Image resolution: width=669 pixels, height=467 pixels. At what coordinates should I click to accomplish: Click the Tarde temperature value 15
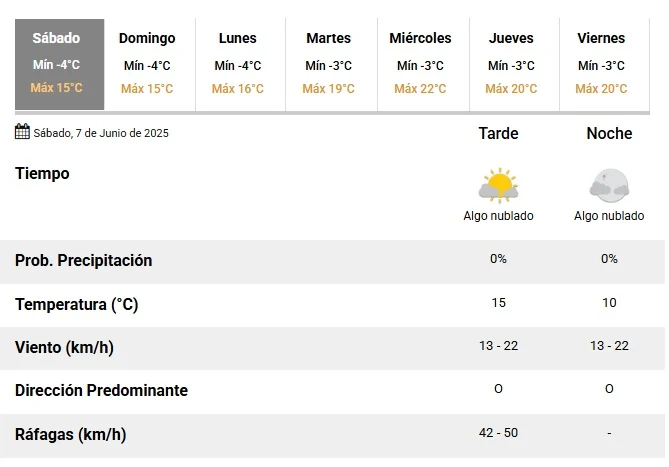point(498,303)
